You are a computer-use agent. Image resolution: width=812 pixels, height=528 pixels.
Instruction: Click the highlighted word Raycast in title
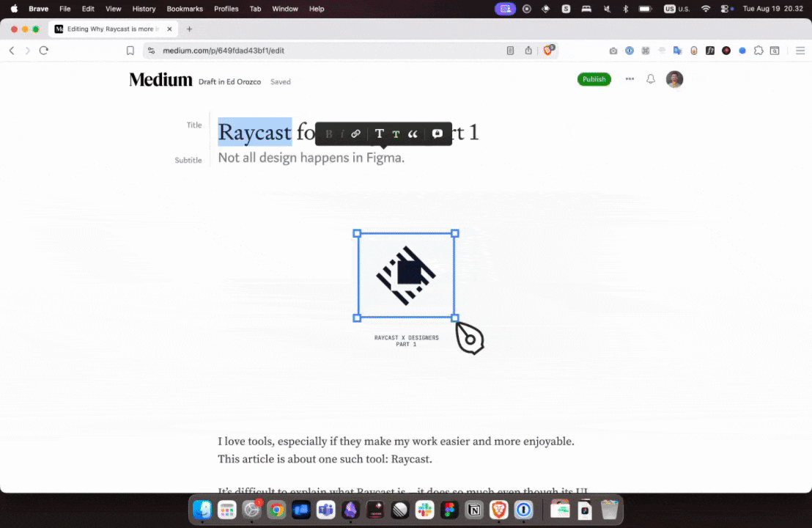(255, 132)
